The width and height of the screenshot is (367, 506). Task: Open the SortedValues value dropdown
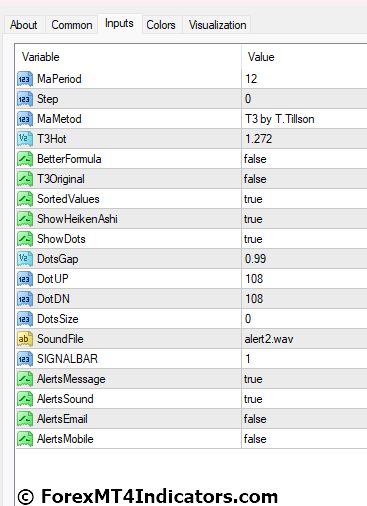304,199
